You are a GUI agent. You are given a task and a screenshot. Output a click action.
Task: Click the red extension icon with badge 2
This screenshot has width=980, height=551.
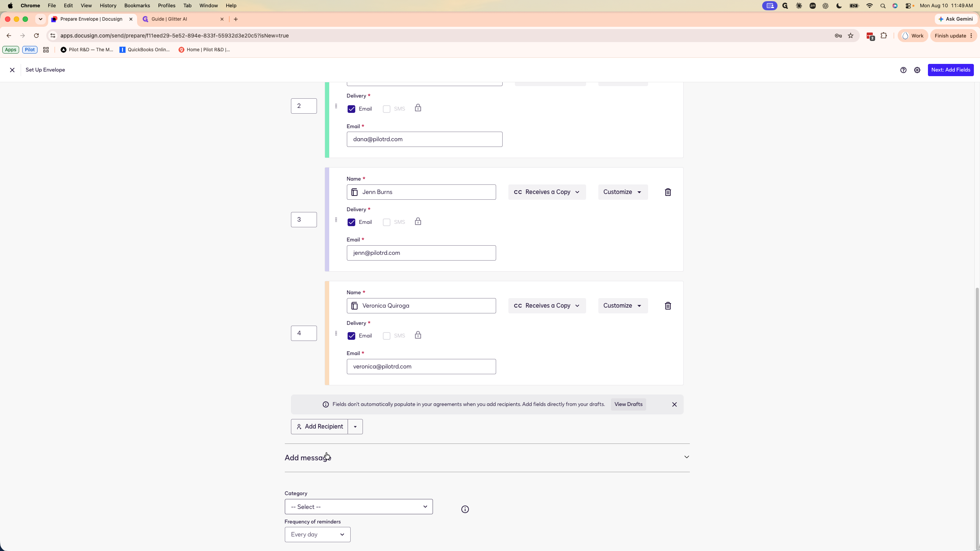pyautogui.click(x=870, y=36)
